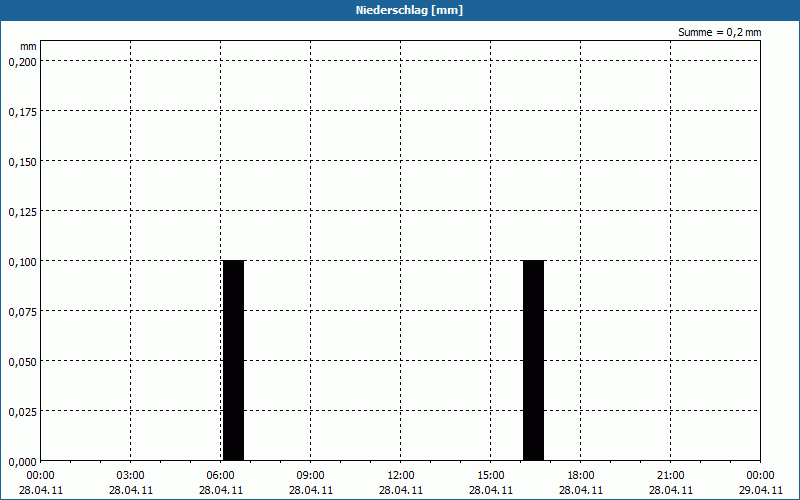The width and height of the screenshot is (800, 500).
Task: Click the Niederschlag [mm] chart title
Action: point(409,10)
